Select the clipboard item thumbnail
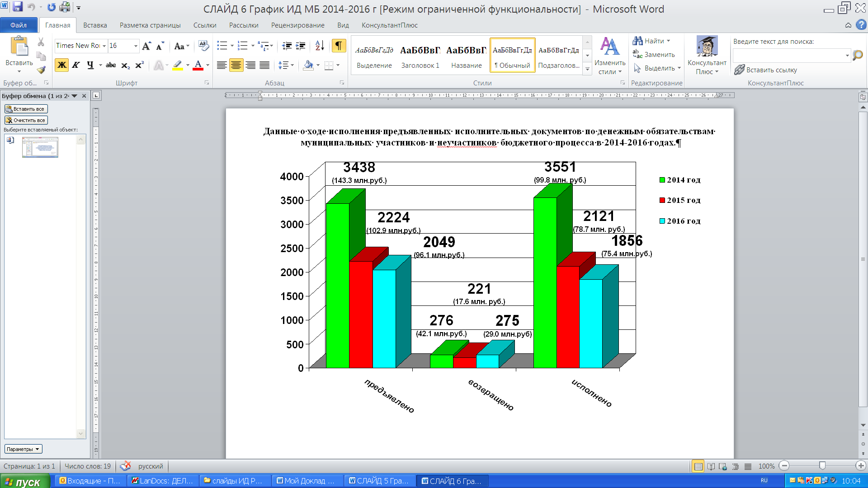The height and width of the screenshot is (488, 868). 40,147
